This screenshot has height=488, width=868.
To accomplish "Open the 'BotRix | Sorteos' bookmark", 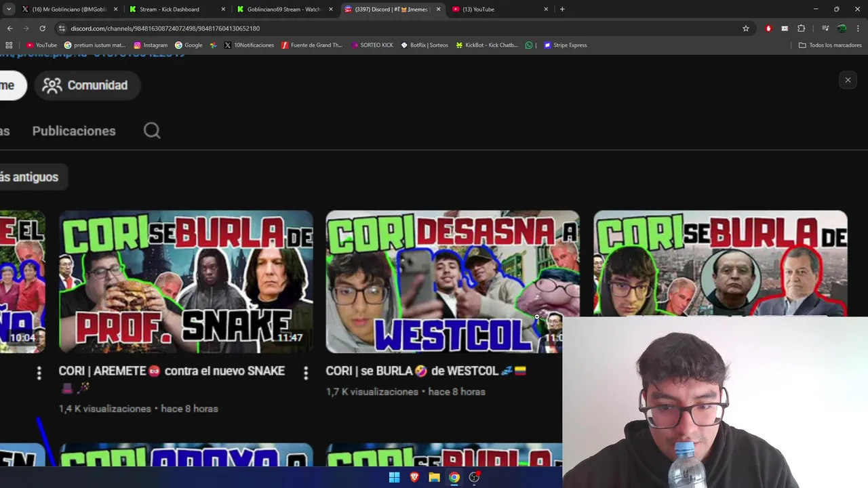I will coord(425,45).
